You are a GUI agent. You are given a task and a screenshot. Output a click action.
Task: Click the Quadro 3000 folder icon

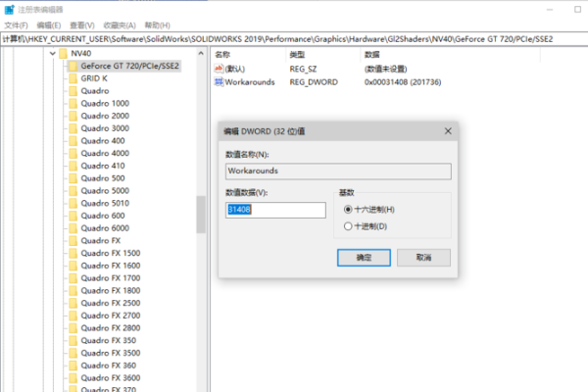coord(73,128)
